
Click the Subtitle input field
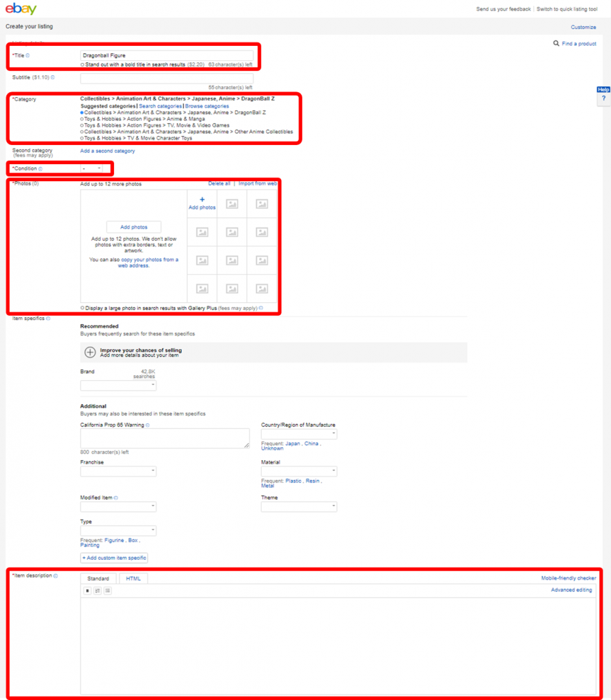(167, 78)
